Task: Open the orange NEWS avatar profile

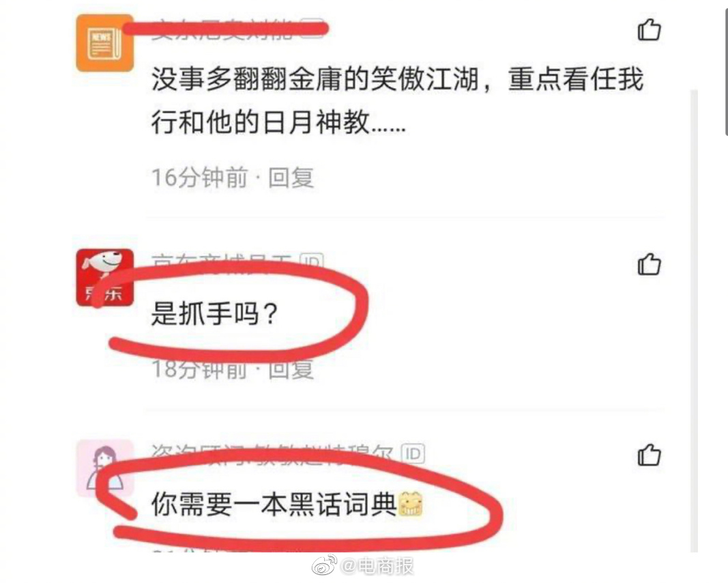Action: coord(105,43)
